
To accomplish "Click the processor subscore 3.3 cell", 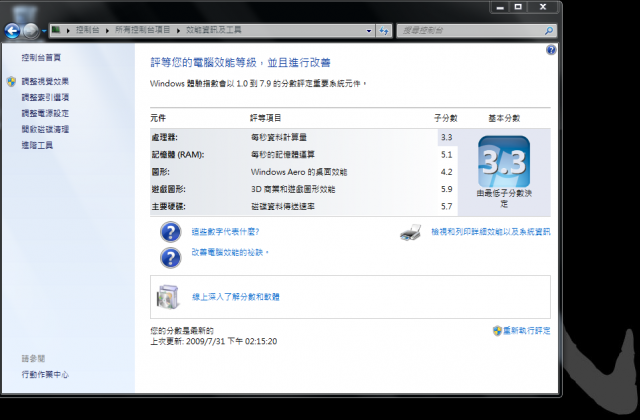I will coord(447,138).
